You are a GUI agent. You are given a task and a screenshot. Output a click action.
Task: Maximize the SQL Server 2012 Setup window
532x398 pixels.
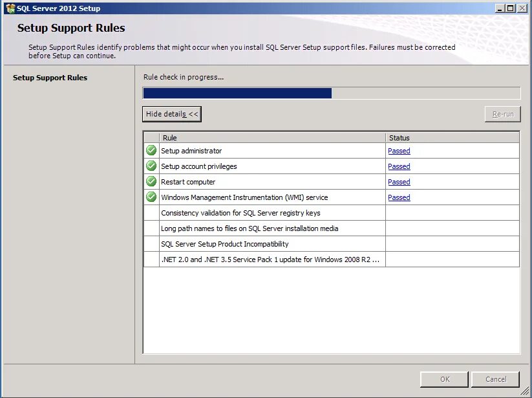(510, 8)
